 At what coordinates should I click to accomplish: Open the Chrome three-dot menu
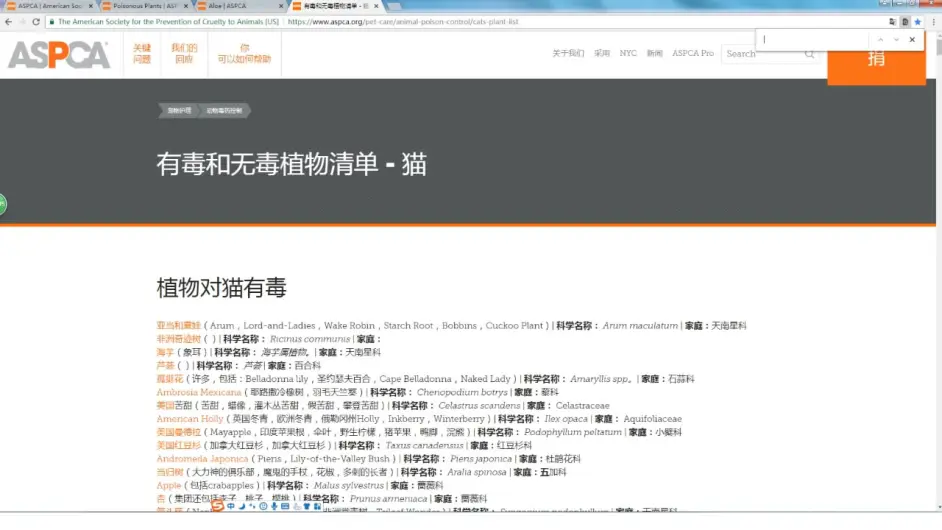point(933,22)
